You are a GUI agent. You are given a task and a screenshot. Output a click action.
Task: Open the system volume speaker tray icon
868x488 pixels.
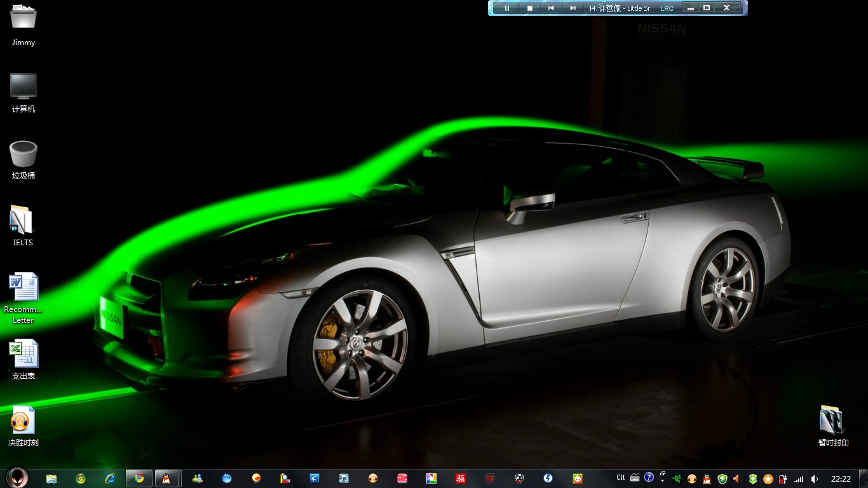[x=814, y=479]
